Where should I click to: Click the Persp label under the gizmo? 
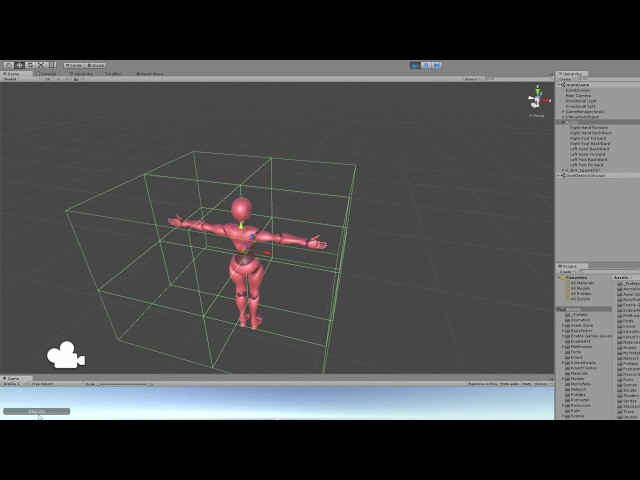pyautogui.click(x=537, y=116)
